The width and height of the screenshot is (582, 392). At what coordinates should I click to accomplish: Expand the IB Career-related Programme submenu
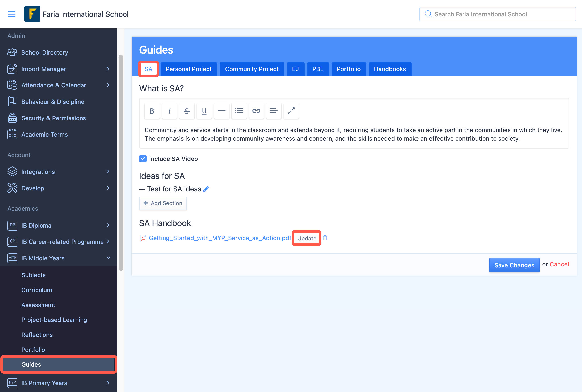tap(108, 241)
